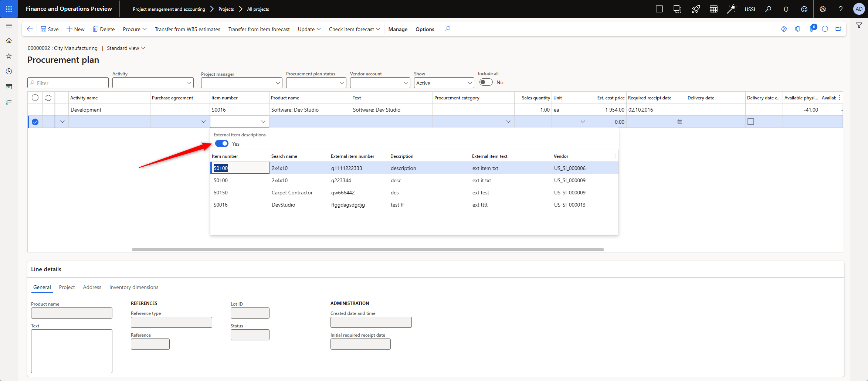Open the Project manager dropdown
This screenshot has height=381, width=868.
click(x=241, y=83)
